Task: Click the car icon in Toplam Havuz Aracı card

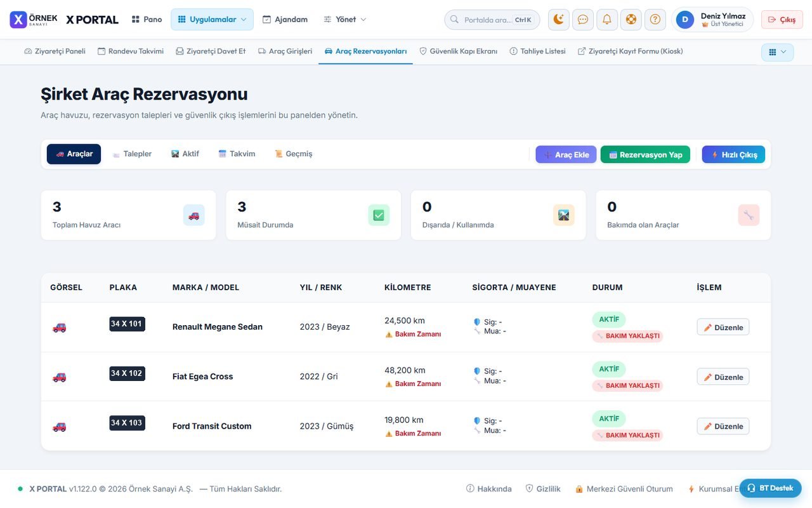Action: tap(194, 215)
